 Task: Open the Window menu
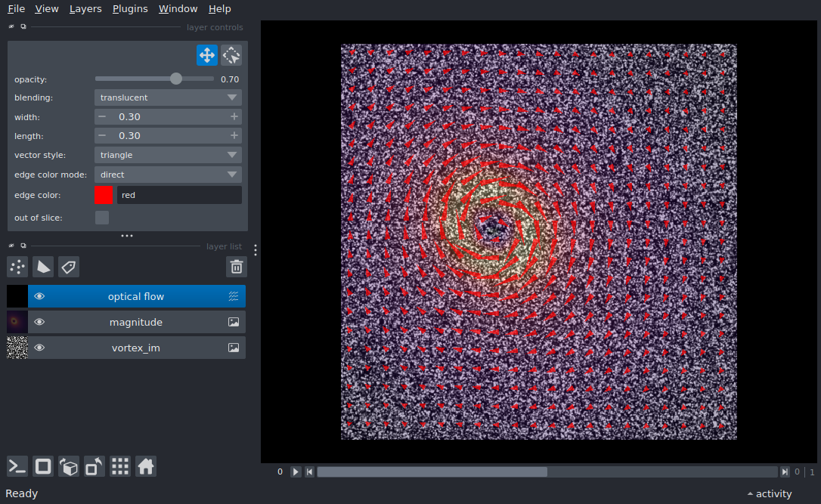click(x=178, y=9)
